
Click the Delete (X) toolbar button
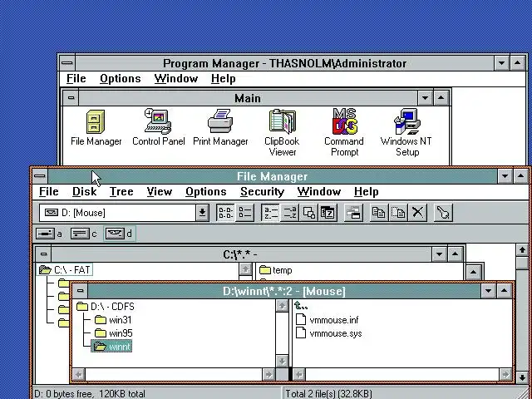tap(417, 213)
